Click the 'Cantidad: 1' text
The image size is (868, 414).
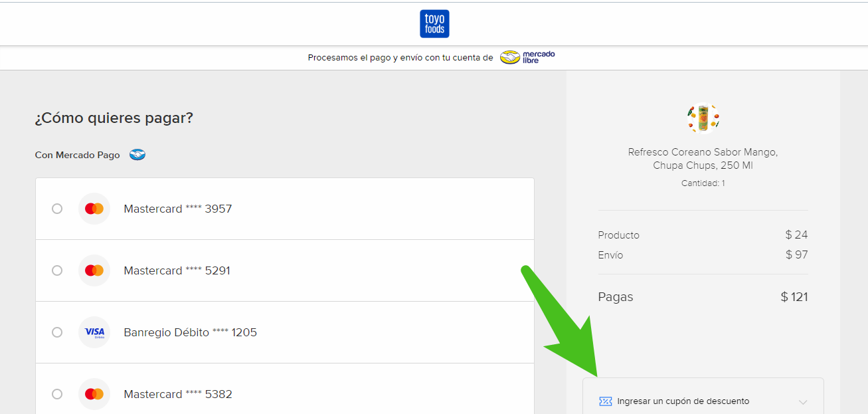(x=703, y=183)
